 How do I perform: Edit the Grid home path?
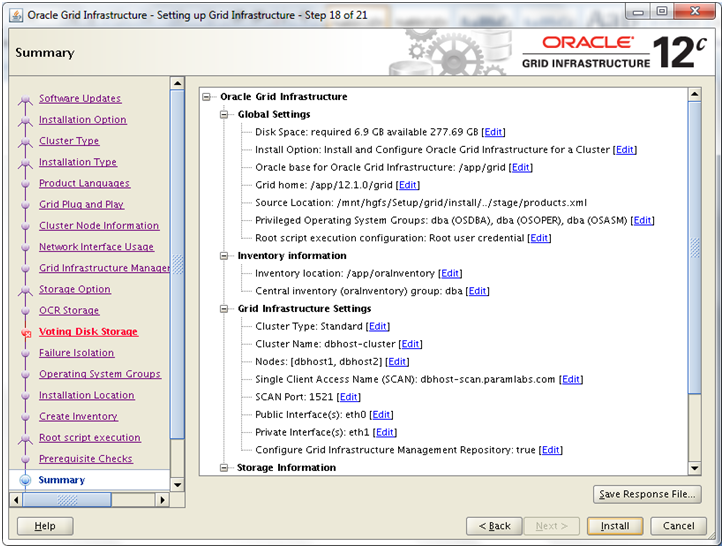click(408, 185)
